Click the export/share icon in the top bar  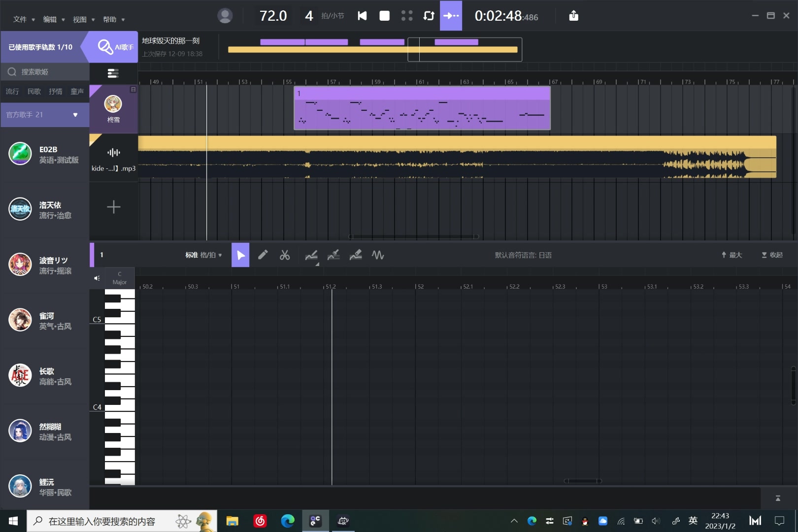[x=573, y=16]
